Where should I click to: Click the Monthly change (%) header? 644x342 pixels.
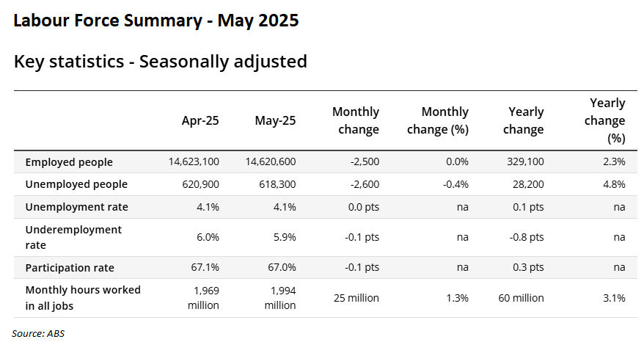click(437, 120)
